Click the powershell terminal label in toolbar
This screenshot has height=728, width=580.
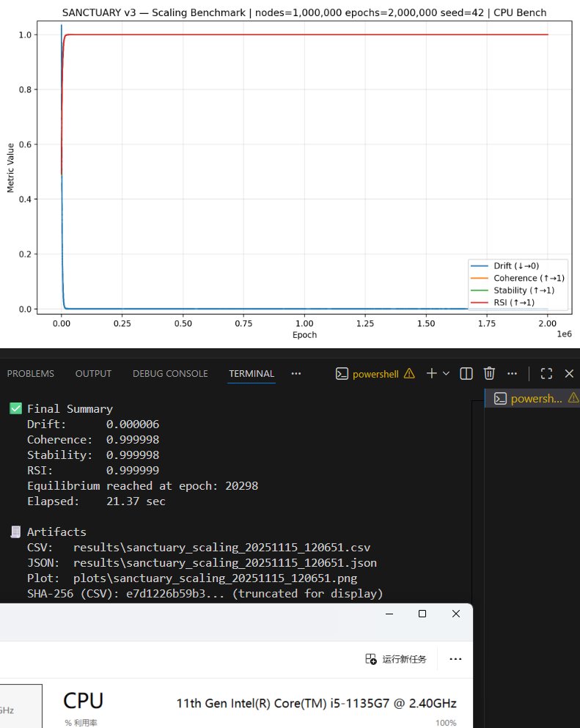(375, 374)
